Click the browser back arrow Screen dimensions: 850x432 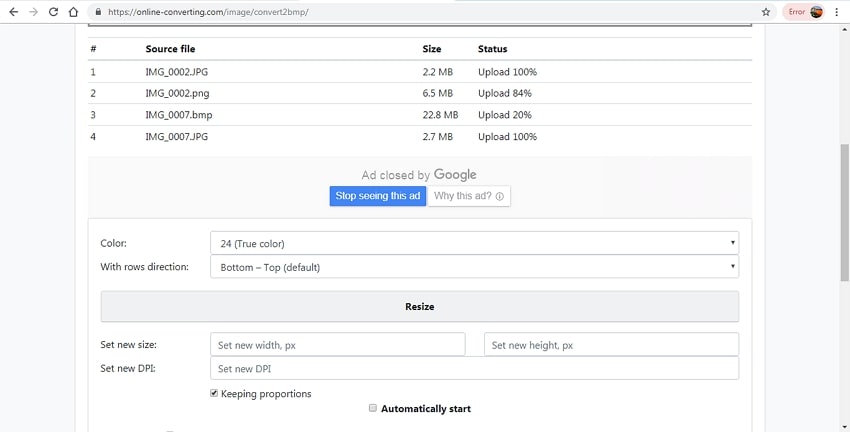pyautogui.click(x=13, y=12)
